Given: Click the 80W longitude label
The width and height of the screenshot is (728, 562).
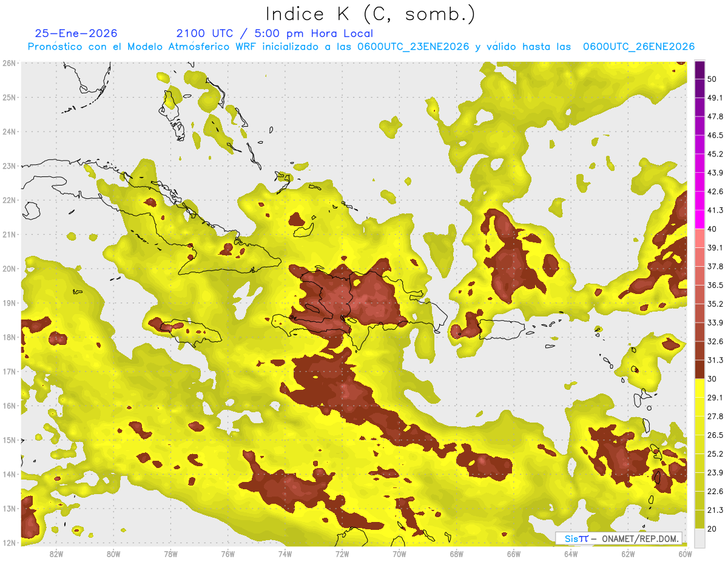Looking at the screenshot, I should [x=113, y=554].
